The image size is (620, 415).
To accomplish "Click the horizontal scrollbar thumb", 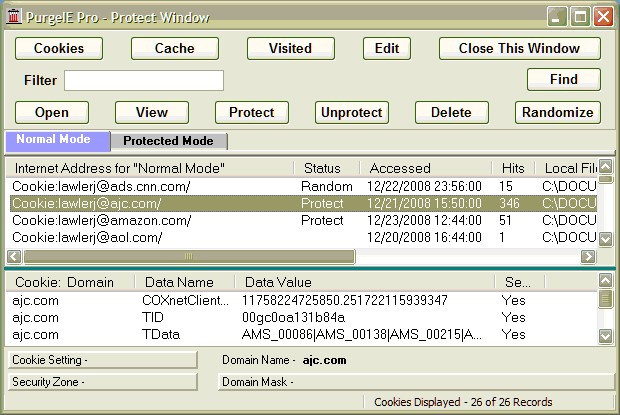I will [x=189, y=257].
